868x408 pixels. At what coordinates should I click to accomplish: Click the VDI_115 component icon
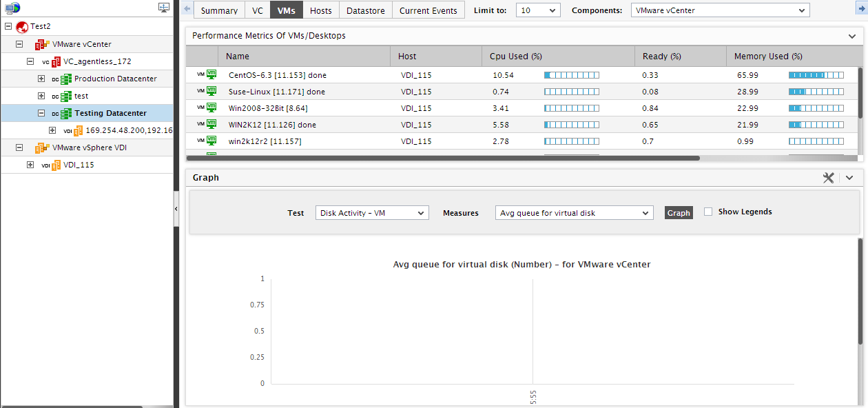point(56,165)
